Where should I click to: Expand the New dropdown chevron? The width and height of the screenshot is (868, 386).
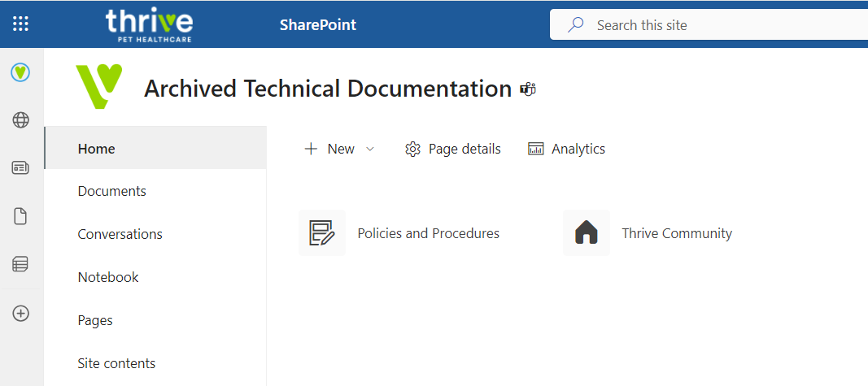[370, 149]
